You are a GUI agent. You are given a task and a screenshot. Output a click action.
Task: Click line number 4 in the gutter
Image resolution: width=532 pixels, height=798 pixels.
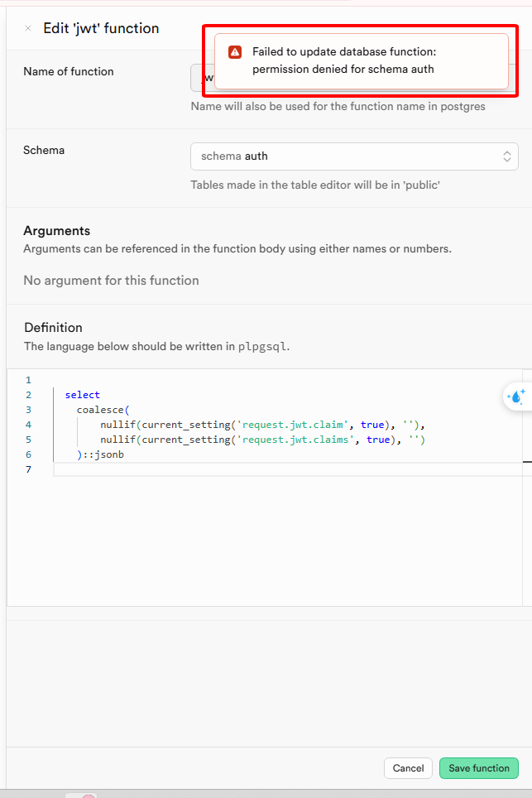28,425
